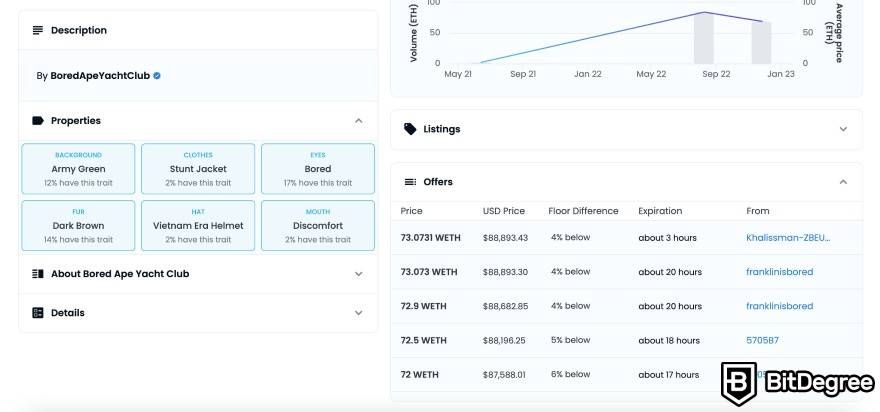Image resolution: width=880 pixels, height=412 pixels.
Task: Select the Eyes Bored property card
Action: (x=318, y=169)
